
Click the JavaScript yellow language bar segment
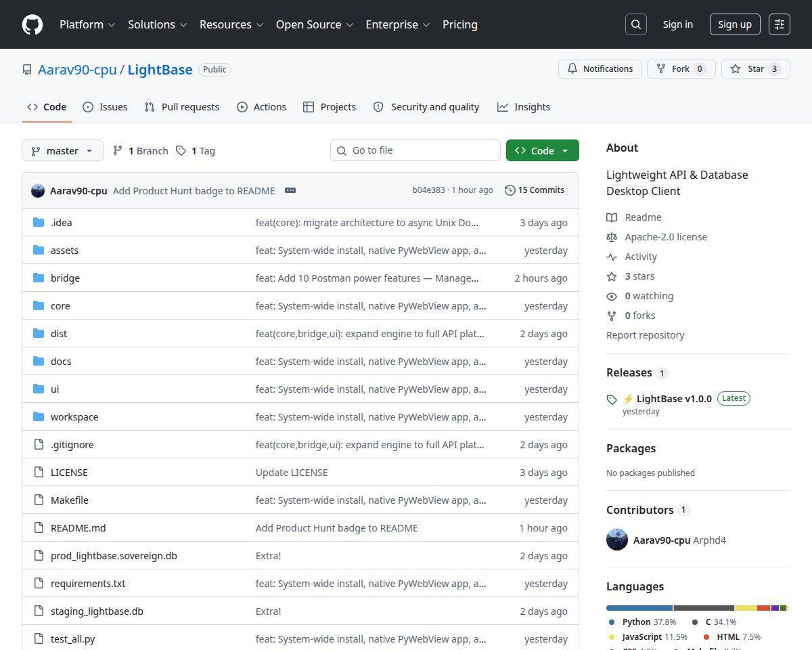746,608
